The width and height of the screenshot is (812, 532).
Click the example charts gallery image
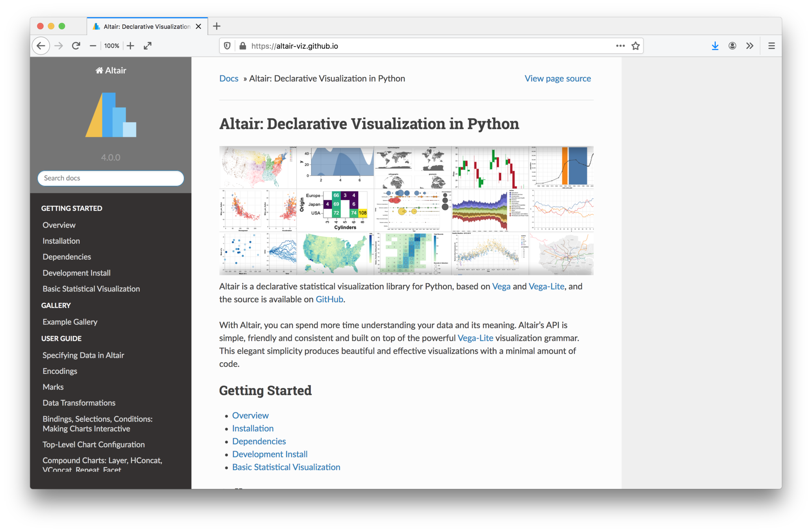(x=406, y=210)
